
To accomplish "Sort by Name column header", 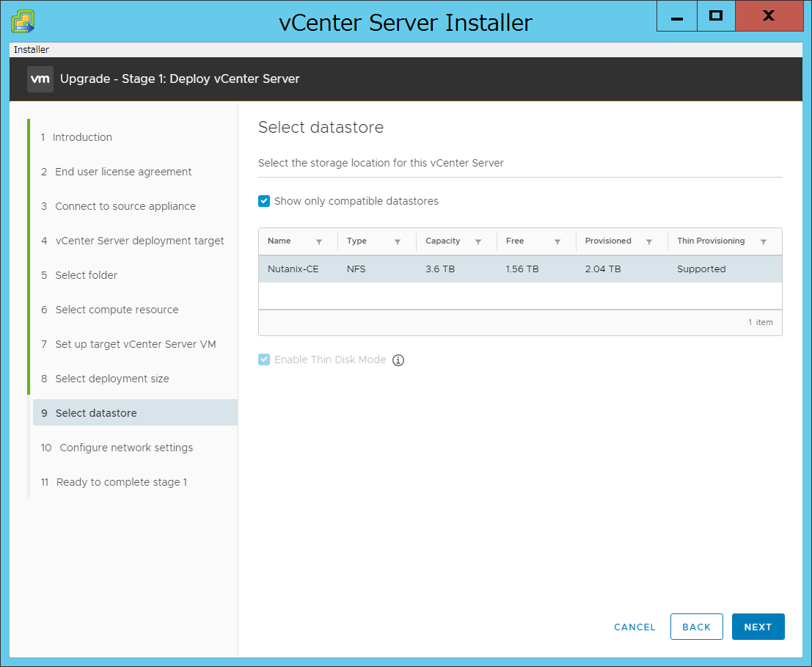I will click(x=279, y=241).
